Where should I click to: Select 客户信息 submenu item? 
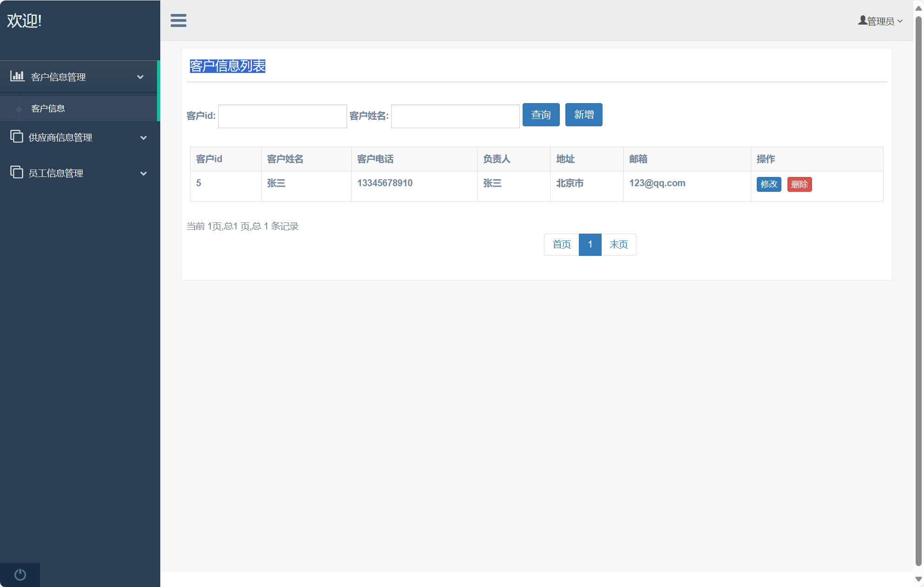click(x=48, y=109)
